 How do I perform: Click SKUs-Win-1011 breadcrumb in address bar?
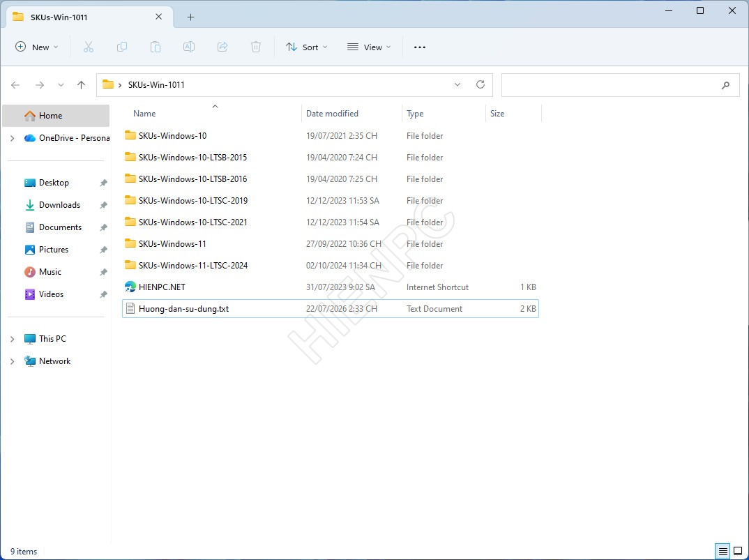pyautogui.click(x=156, y=85)
